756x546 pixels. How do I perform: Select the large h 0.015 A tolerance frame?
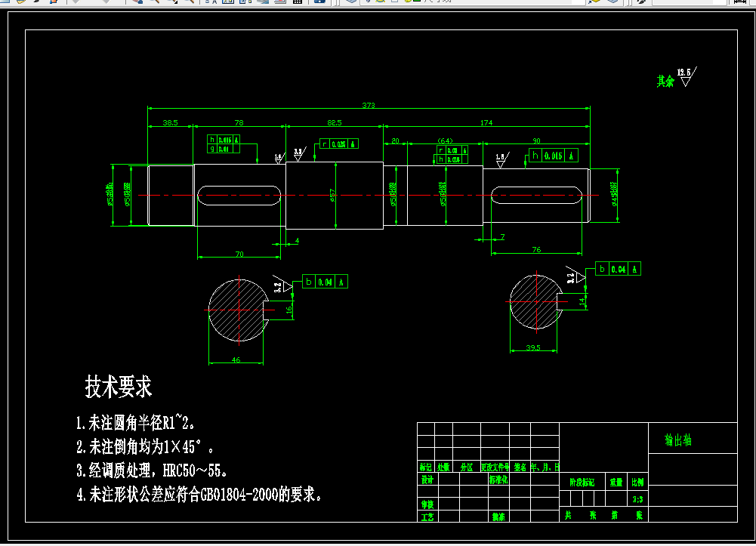553,155
